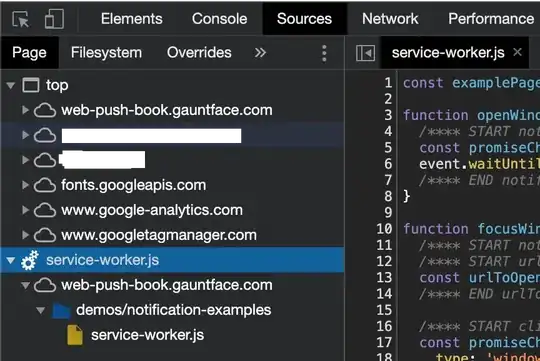This screenshot has height=361, width=540.
Task: Click 'event.waitUntil' on line 6
Action: pos(479,164)
